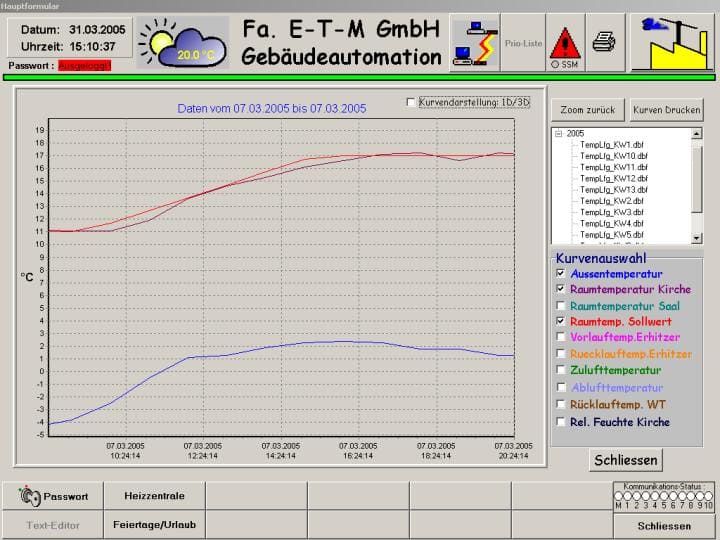The image size is (720, 540).
Task: Open the Feiertage/Urlaub menu button
Action: click(x=154, y=524)
